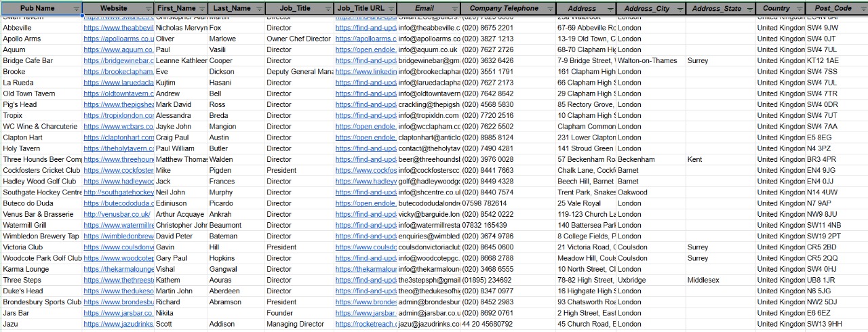Select telephone '07598 782614' cell
Viewport: 868px width, 332px height.
[x=509, y=203]
